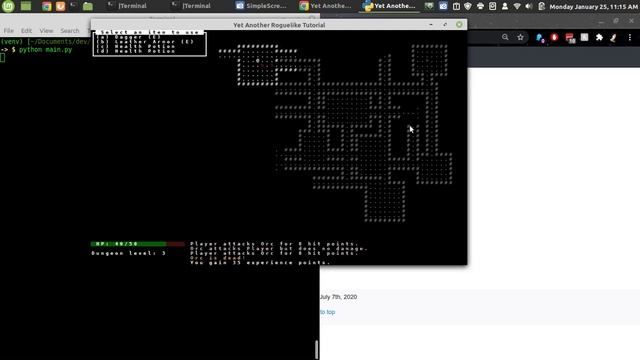Click the green tray icon after taskbar
Screen dimensions: 640x360
tap(429, 6)
